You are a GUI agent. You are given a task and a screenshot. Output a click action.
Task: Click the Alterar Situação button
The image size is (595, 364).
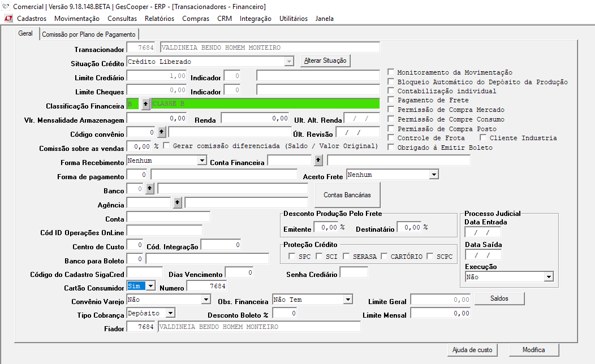coord(325,60)
